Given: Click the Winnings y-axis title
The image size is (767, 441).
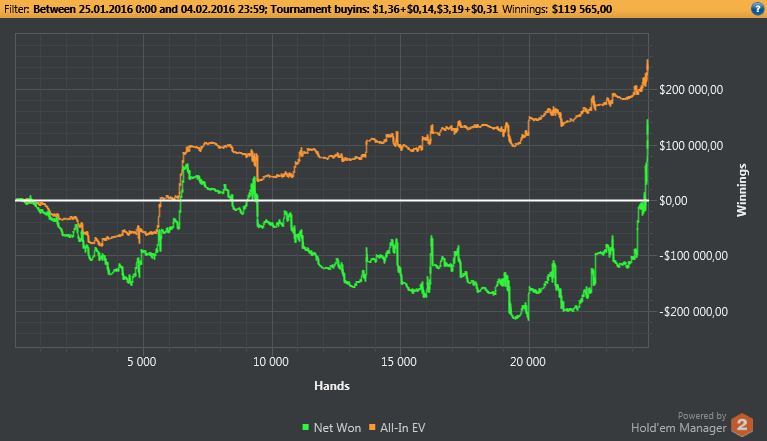Looking at the screenshot, I should tap(742, 190).
